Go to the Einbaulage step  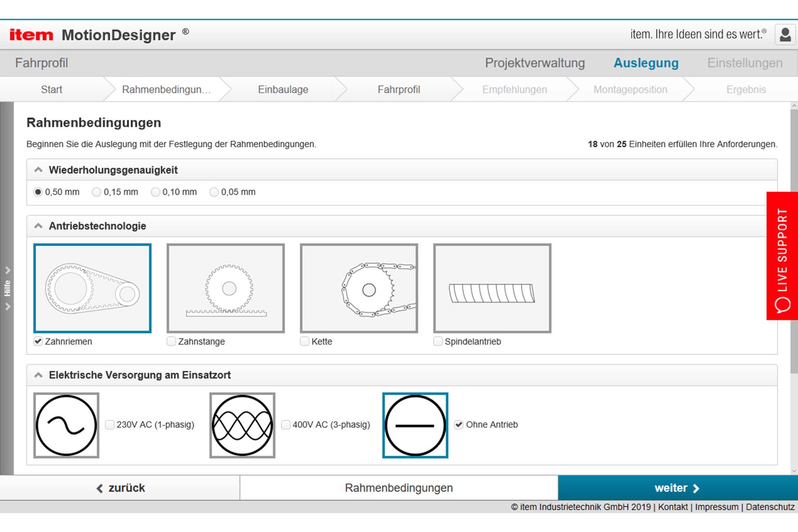click(283, 90)
